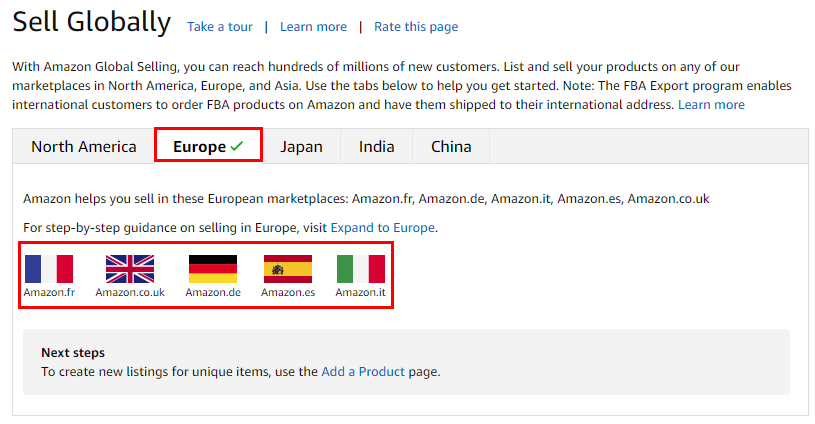Open the Add a Product page link

click(x=363, y=372)
